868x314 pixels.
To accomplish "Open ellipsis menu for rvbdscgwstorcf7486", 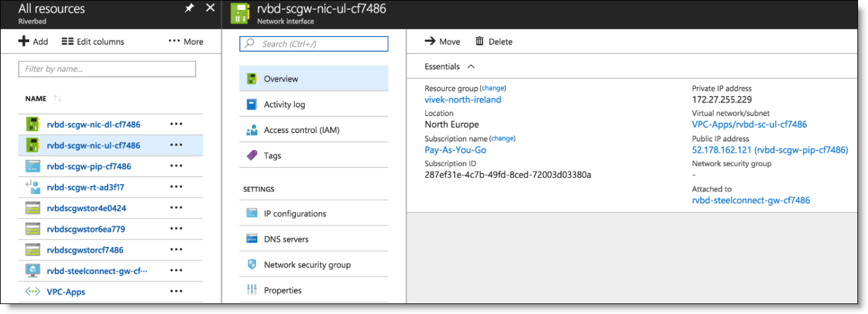I will 176,250.
